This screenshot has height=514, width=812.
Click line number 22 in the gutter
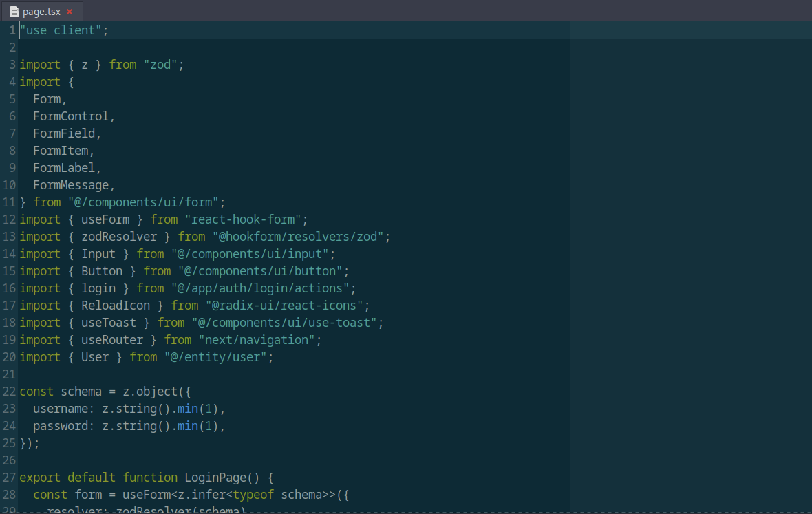(9, 392)
